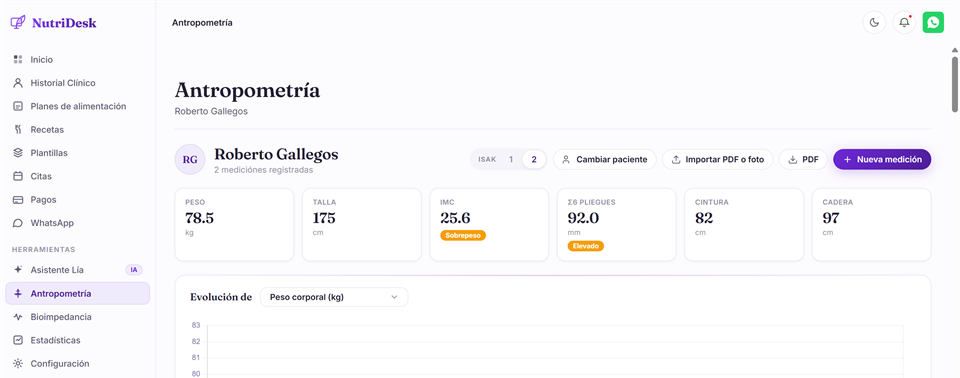This screenshot has height=378, width=960.
Task: Click the RG patient avatar
Action: pos(190,159)
